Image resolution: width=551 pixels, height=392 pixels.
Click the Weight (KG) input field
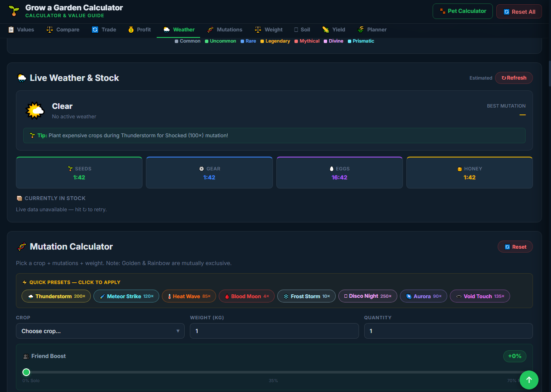[x=274, y=331]
